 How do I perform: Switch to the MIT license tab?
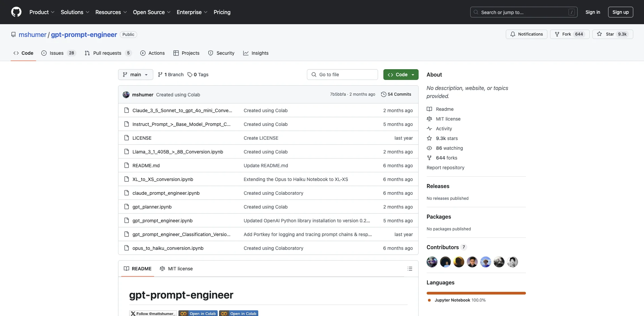tap(176, 269)
